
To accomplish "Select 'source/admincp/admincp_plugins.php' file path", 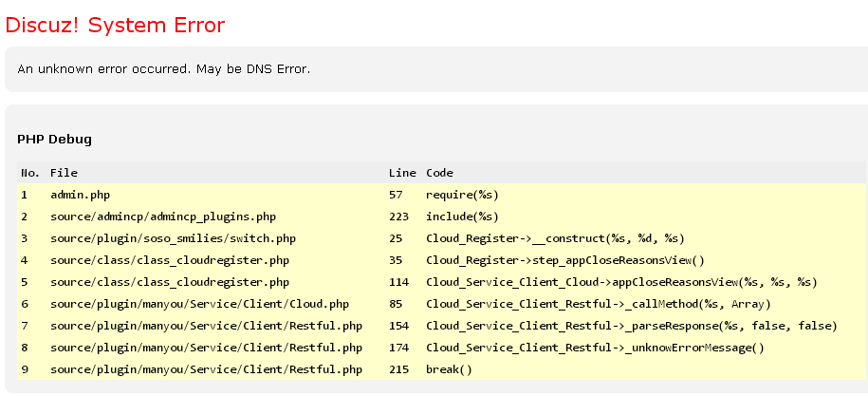I will (163, 217).
